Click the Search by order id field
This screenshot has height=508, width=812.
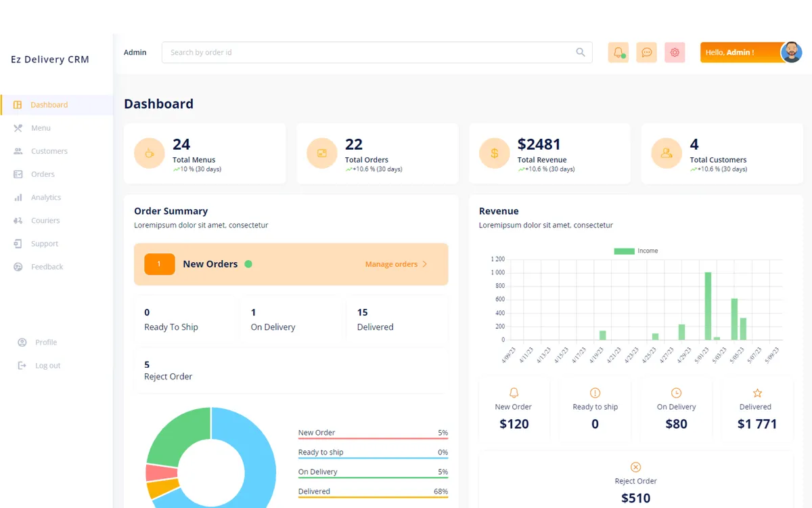377,52
